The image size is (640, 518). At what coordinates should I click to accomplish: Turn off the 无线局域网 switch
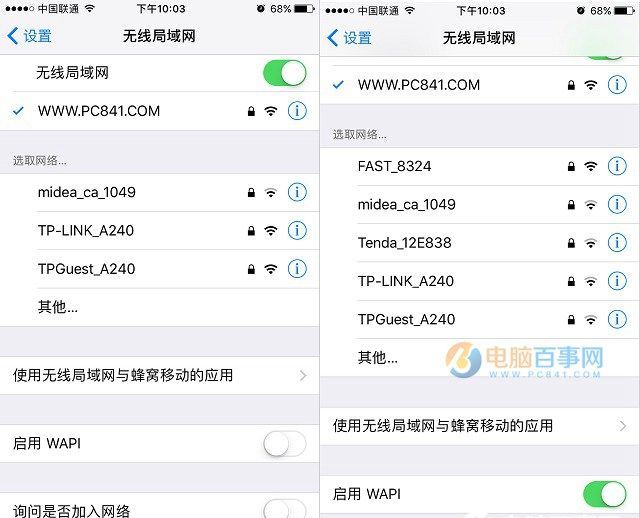(284, 73)
